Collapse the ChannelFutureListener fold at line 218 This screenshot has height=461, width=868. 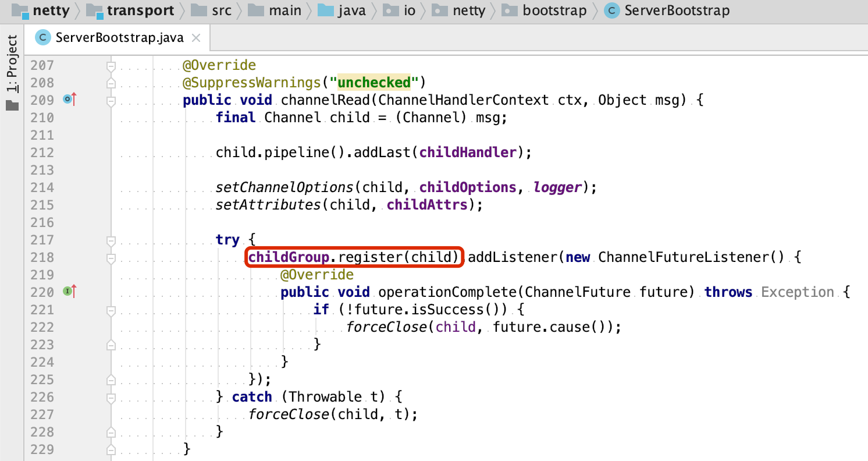[x=111, y=257]
